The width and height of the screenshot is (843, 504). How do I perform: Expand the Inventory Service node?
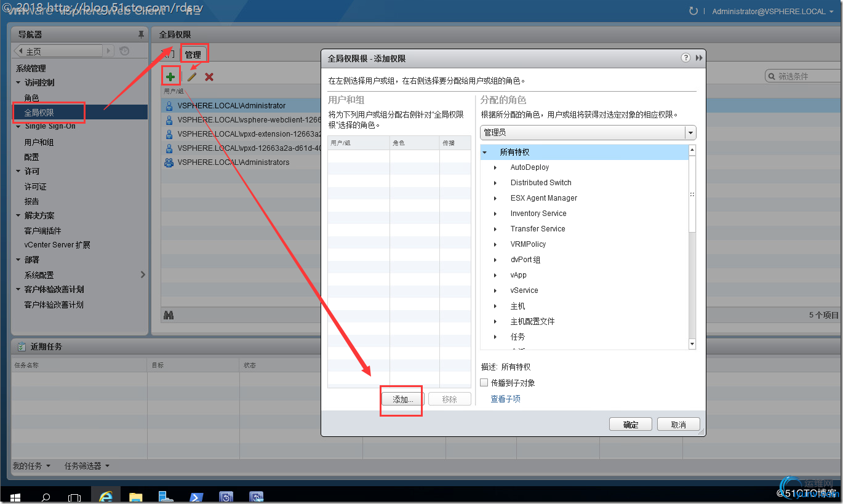tap(495, 214)
